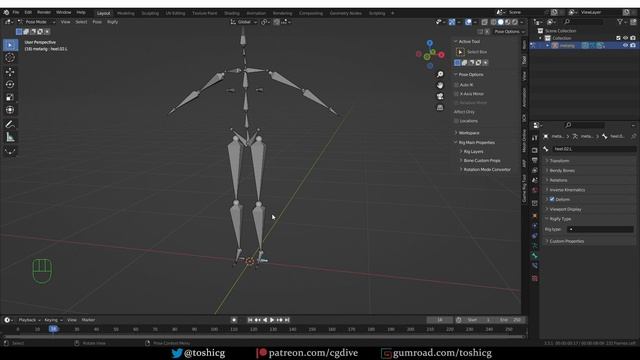Click the pan hand viewport icon
Viewport: 640px width, 360px height.
point(440,85)
